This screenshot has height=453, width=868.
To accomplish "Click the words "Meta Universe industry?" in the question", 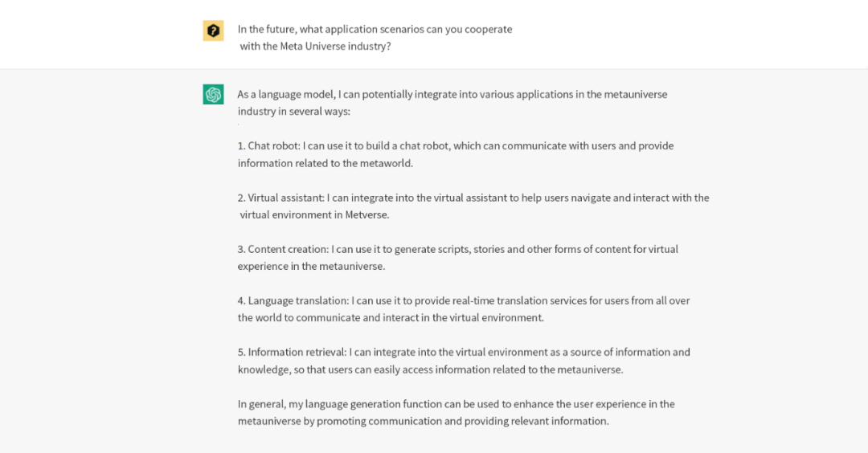I will [x=336, y=47].
